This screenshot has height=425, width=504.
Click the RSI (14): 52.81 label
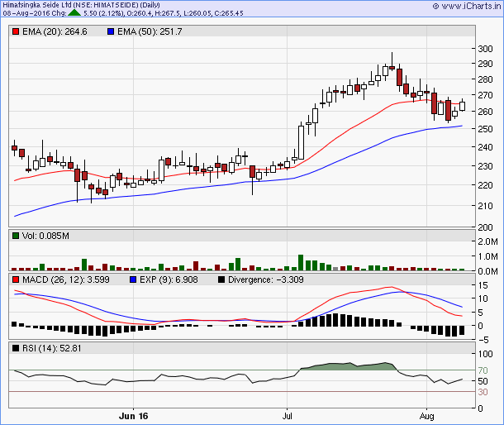pyautogui.click(x=51, y=348)
